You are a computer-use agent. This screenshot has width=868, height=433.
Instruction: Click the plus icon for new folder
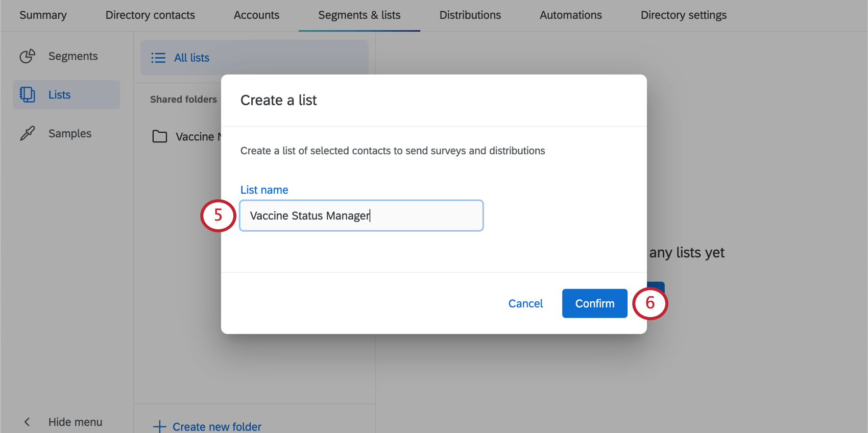[159, 426]
